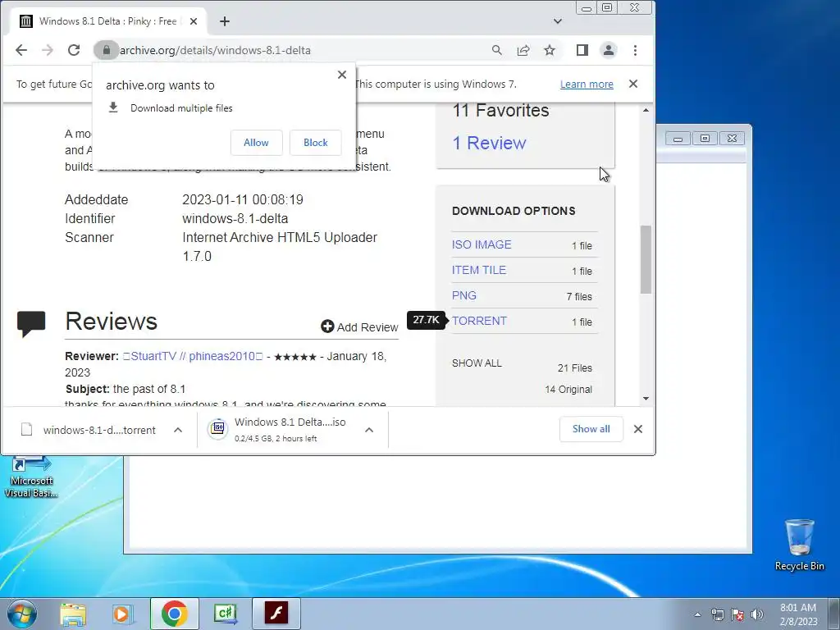Image resolution: width=840 pixels, height=630 pixels.
Task: Open ISO IMAGE download option
Action: pyautogui.click(x=482, y=244)
